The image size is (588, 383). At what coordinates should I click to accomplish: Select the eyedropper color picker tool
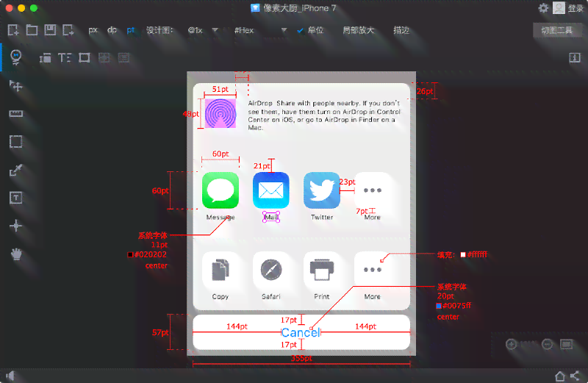pyautogui.click(x=15, y=171)
